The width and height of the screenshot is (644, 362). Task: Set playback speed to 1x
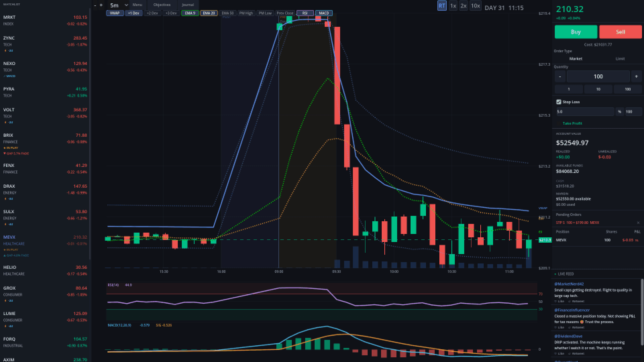(x=453, y=6)
